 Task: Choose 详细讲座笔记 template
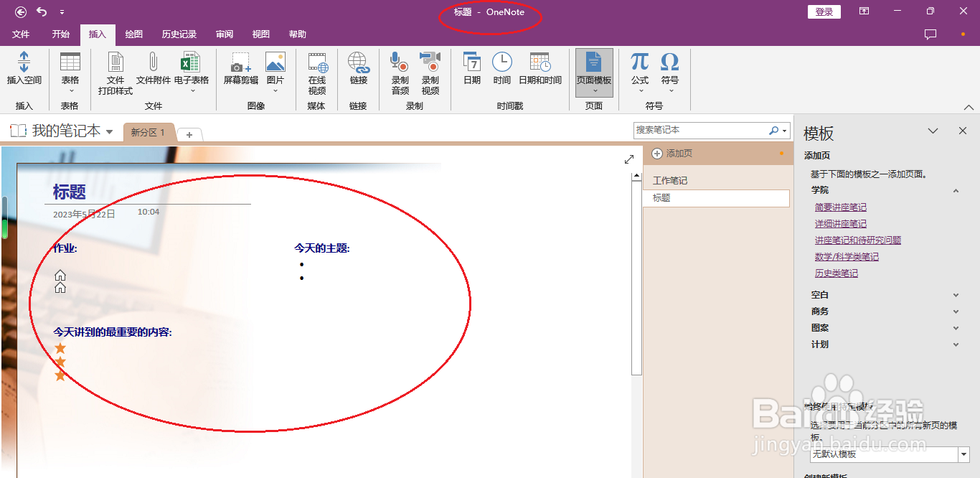point(841,224)
